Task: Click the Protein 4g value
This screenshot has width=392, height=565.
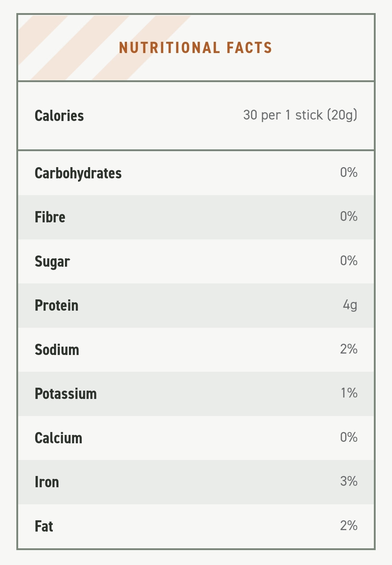Action: click(350, 305)
